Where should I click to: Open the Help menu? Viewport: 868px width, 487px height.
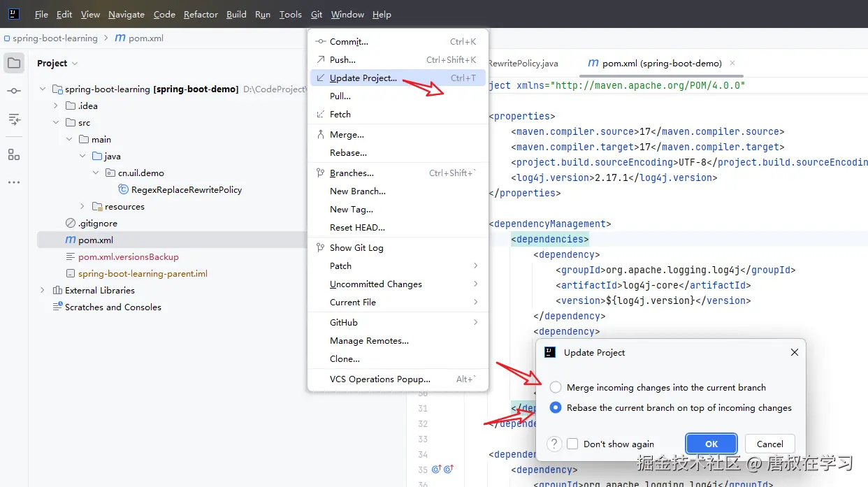point(382,14)
